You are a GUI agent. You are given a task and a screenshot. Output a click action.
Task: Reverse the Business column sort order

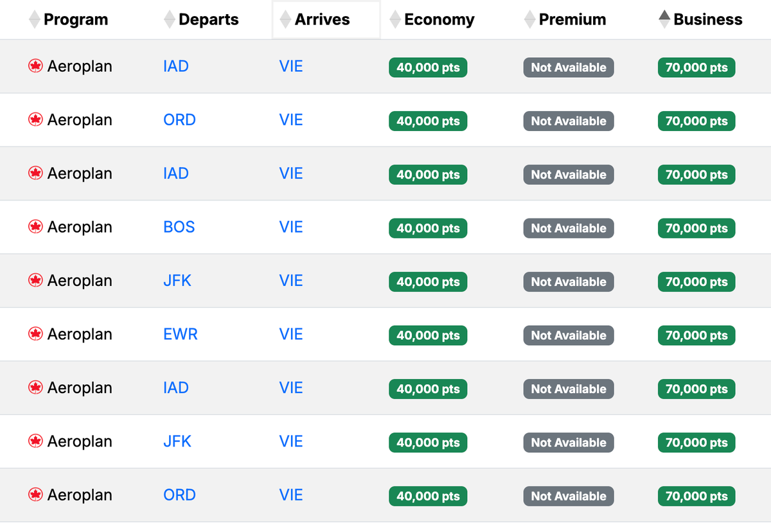665,20
